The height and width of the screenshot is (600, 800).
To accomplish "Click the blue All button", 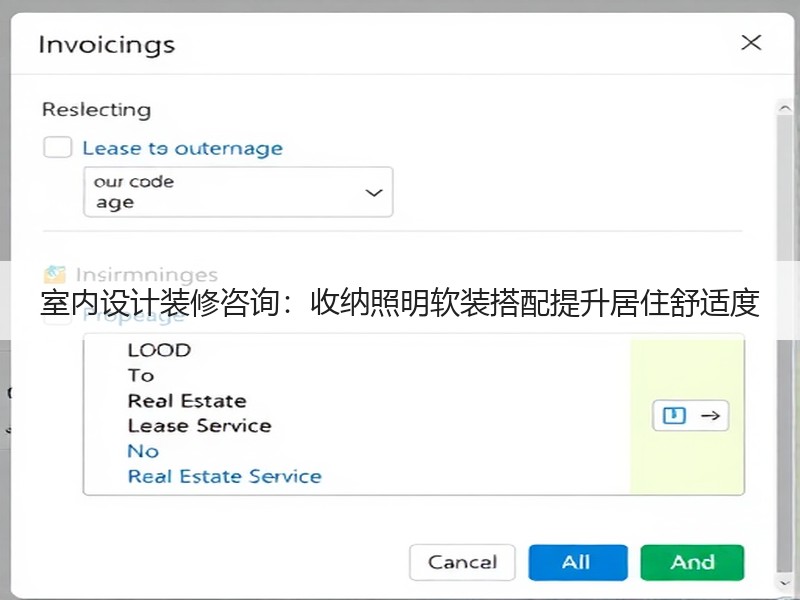I will coord(578,562).
